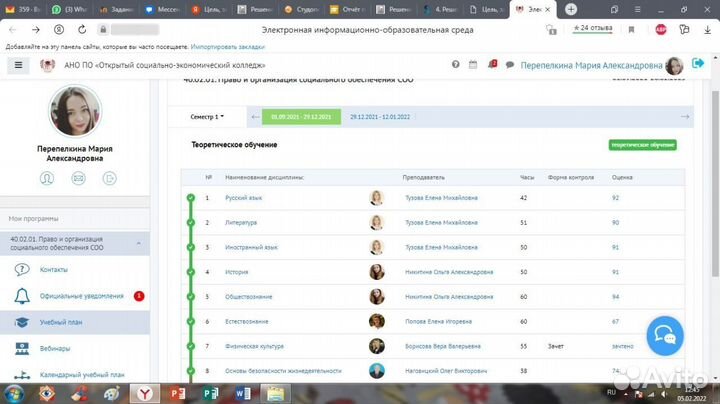The height and width of the screenshot is (404, 720).
Task: Click the small user avatar in header
Action: (674, 66)
